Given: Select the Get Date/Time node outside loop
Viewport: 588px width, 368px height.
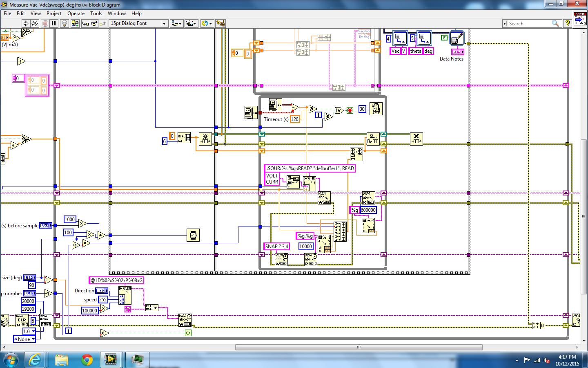Looking at the screenshot, I should pyautogui.click(x=251, y=112).
